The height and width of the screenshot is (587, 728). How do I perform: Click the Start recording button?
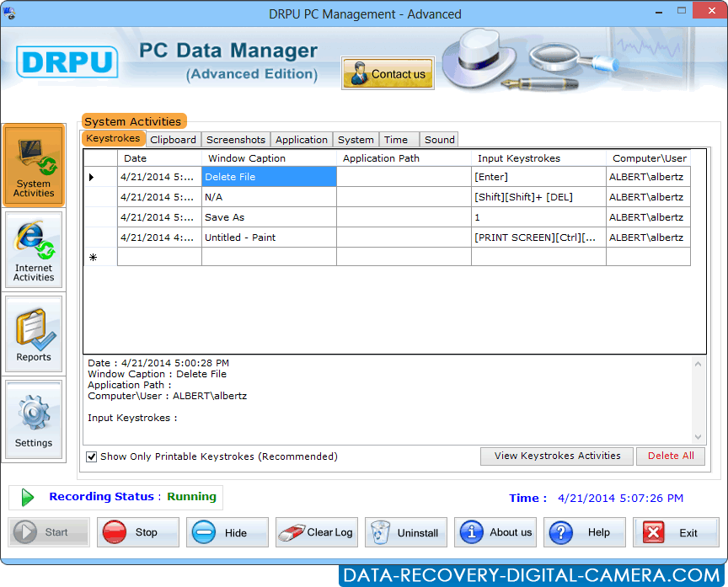[49, 532]
